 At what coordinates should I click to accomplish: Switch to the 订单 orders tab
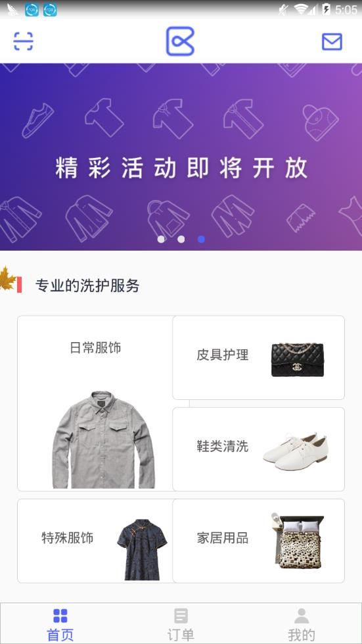tap(181, 624)
